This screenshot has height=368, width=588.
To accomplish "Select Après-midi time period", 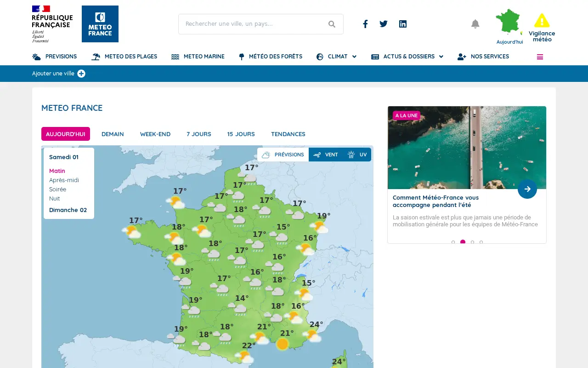I will coord(64,180).
